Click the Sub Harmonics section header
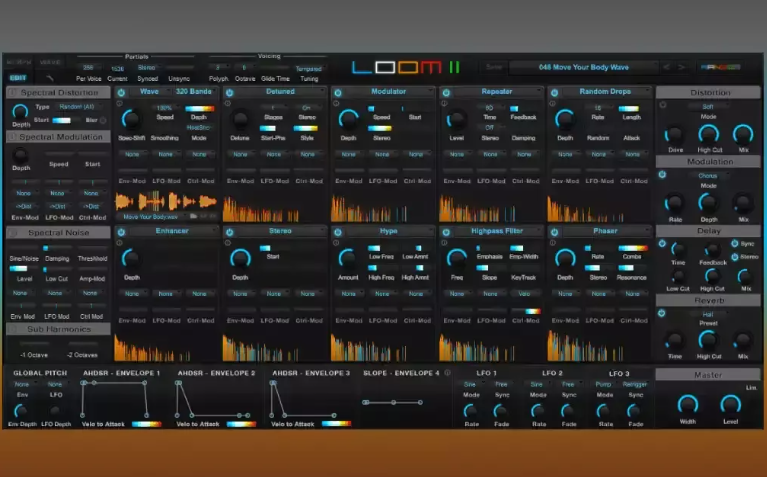The height and width of the screenshot is (477, 767). (x=57, y=328)
